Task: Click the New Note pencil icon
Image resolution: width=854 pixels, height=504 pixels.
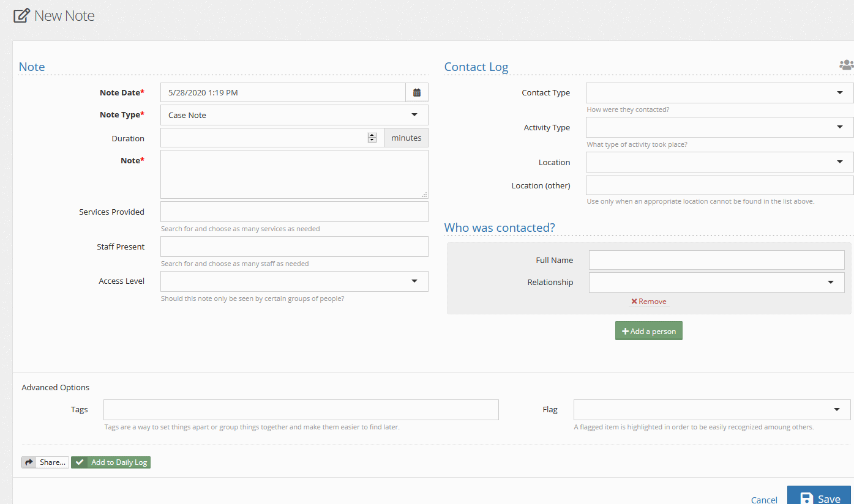Action: 20,15
